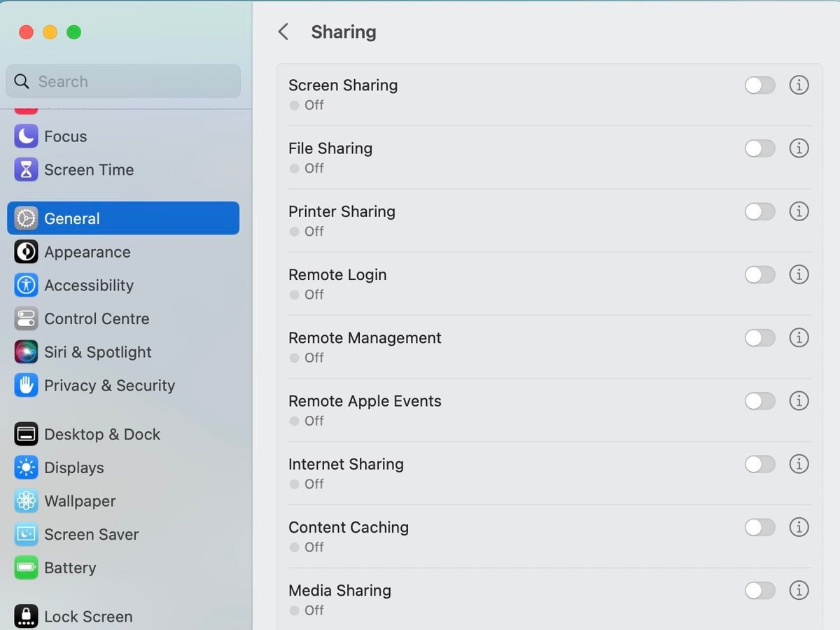Click the Focus moon icon in sidebar

26,136
